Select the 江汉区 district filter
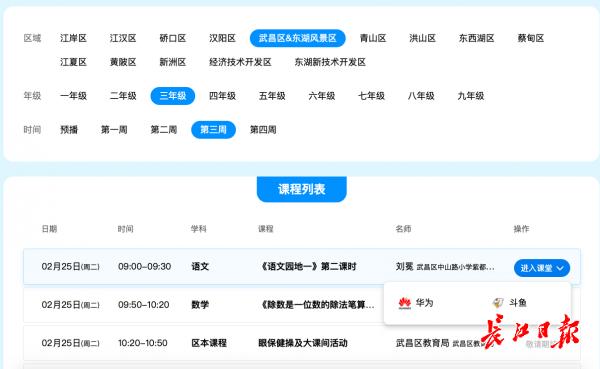Image resolution: width=600 pixels, height=369 pixels. click(x=123, y=38)
